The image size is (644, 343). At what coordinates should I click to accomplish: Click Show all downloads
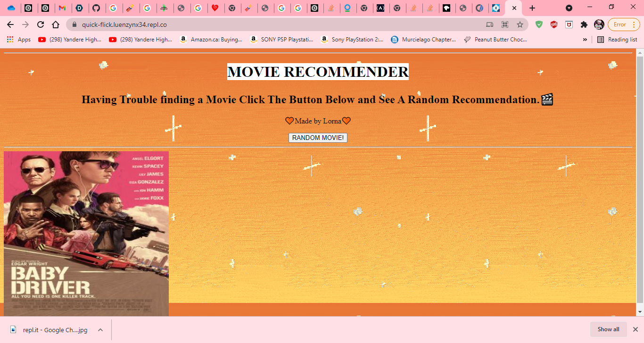coord(608,329)
